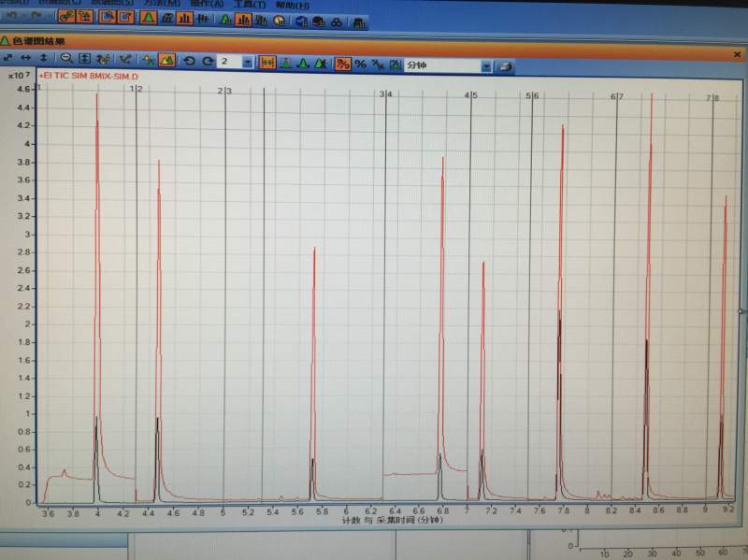Open the 方法(M) menu

click(x=163, y=4)
